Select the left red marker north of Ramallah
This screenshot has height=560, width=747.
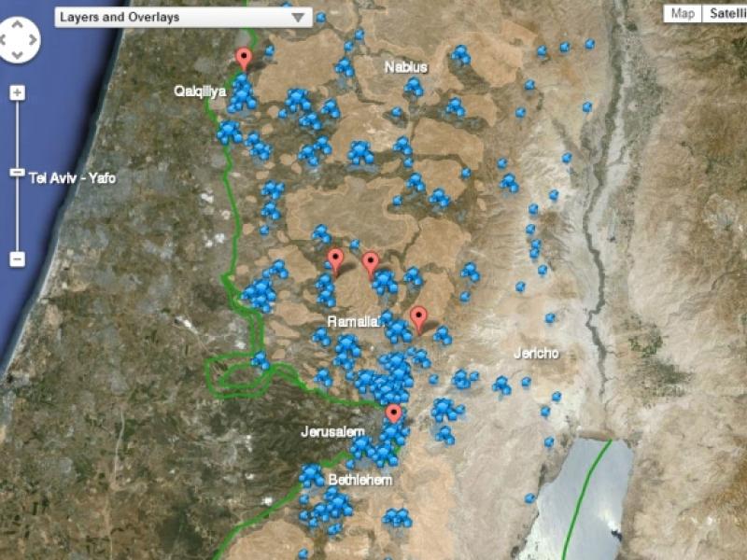tap(335, 259)
